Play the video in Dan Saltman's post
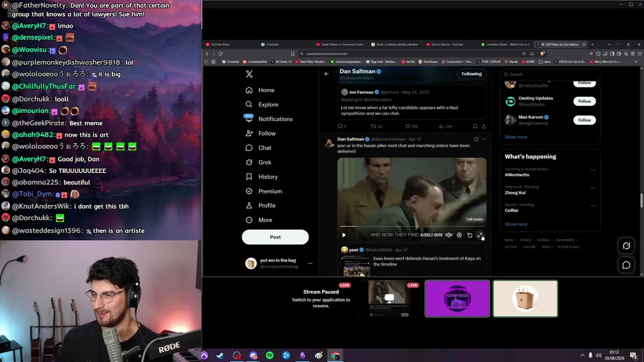644x362 pixels. (344, 235)
